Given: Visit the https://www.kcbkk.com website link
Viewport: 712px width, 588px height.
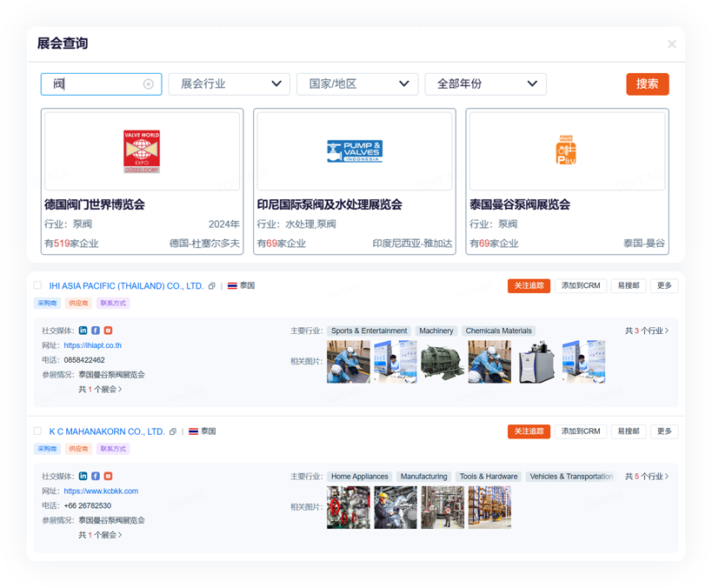Looking at the screenshot, I should 101,491.
